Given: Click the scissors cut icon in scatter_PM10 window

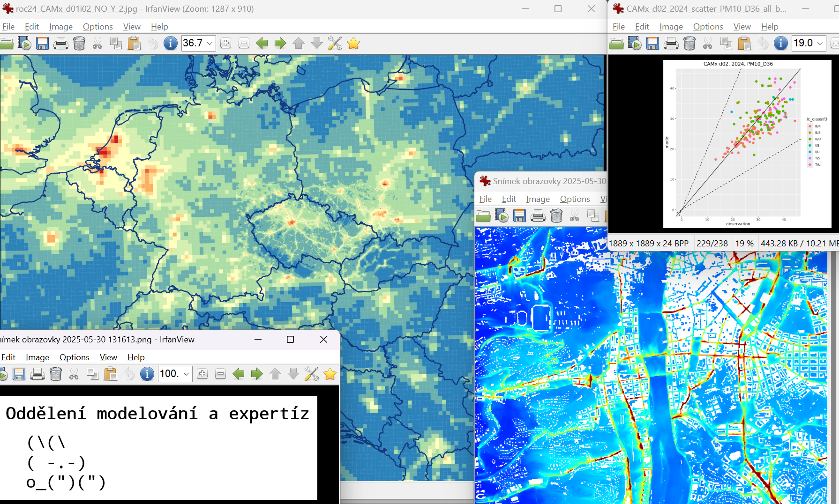Looking at the screenshot, I should (708, 44).
